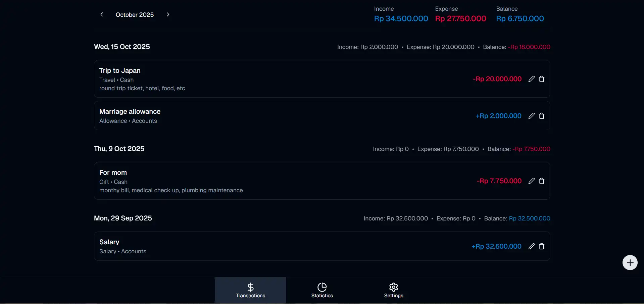Edit the For mom transaction
Image resolution: width=644 pixels, height=304 pixels.
pos(531,181)
